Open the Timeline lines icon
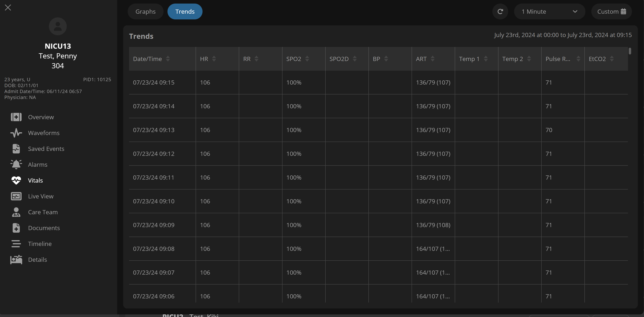 (x=16, y=244)
